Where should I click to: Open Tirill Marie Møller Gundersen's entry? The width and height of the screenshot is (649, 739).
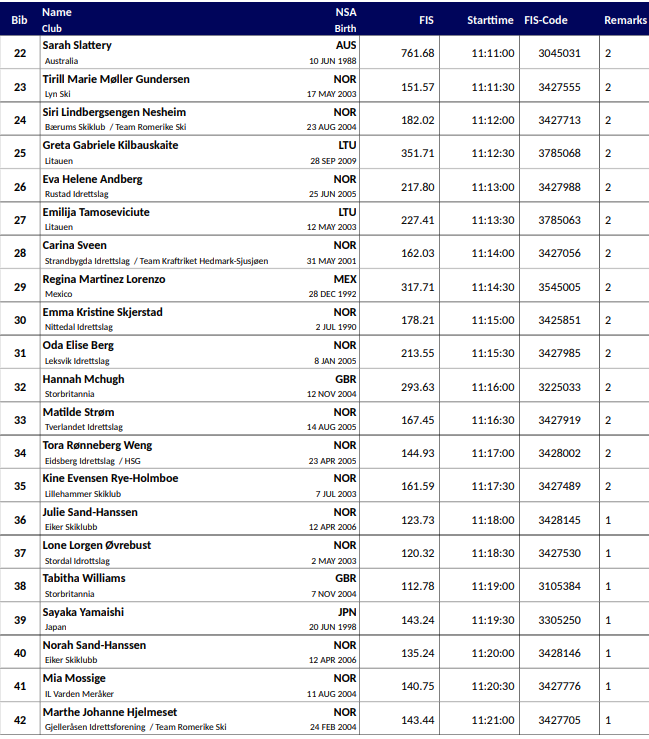click(x=116, y=79)
